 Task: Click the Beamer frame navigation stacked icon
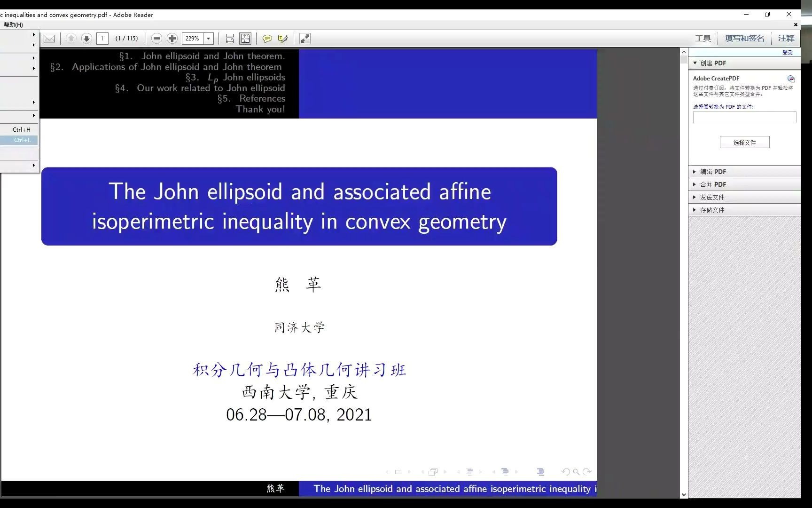coord(433,472)
